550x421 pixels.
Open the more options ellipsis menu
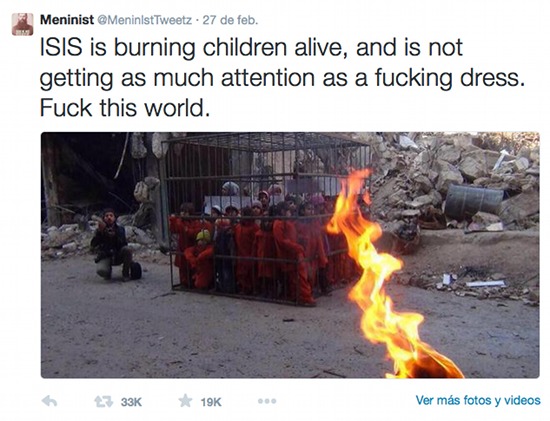(x=267, y=401)
